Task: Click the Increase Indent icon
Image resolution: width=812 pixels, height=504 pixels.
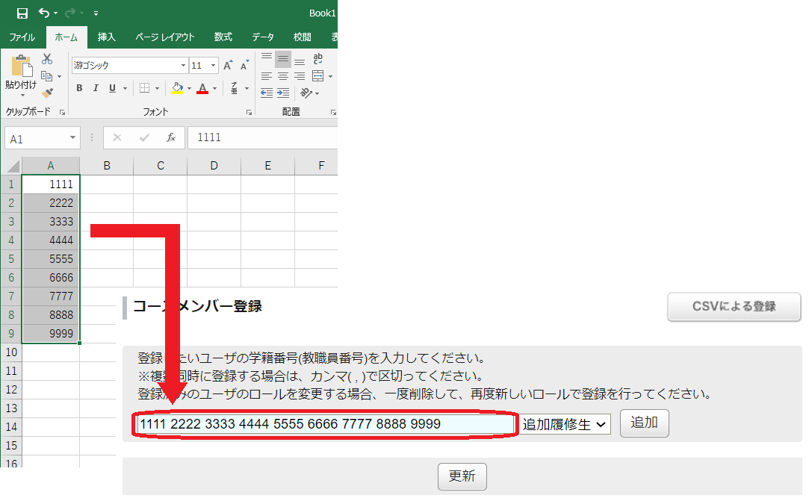Action: point(283,93)
